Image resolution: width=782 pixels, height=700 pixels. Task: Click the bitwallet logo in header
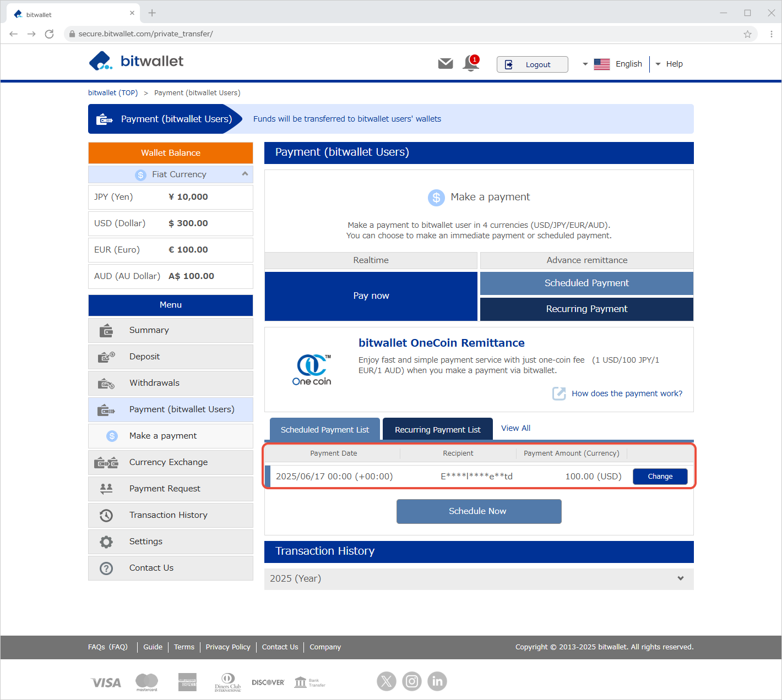136,61
